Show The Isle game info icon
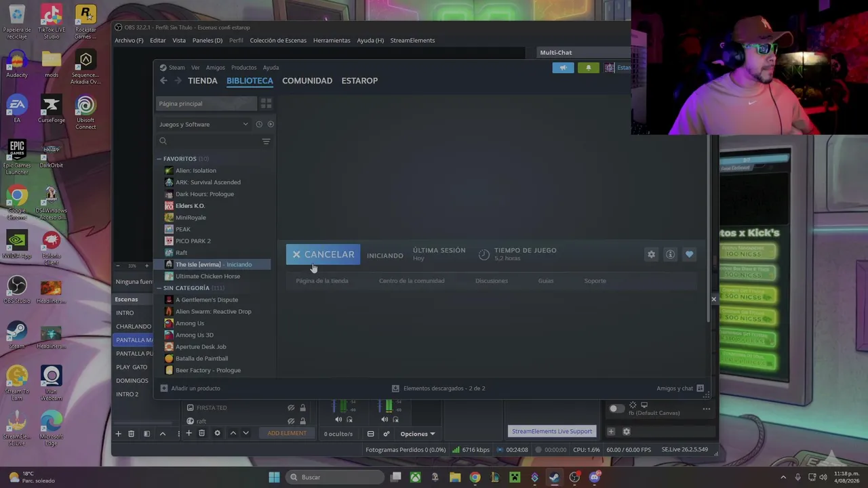 pos(670,254)
